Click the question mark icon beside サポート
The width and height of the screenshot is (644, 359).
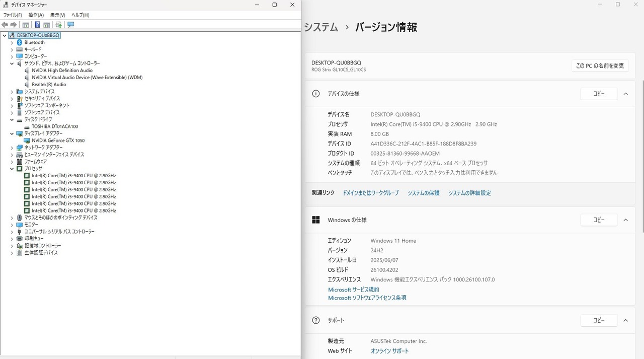(316, 320)
